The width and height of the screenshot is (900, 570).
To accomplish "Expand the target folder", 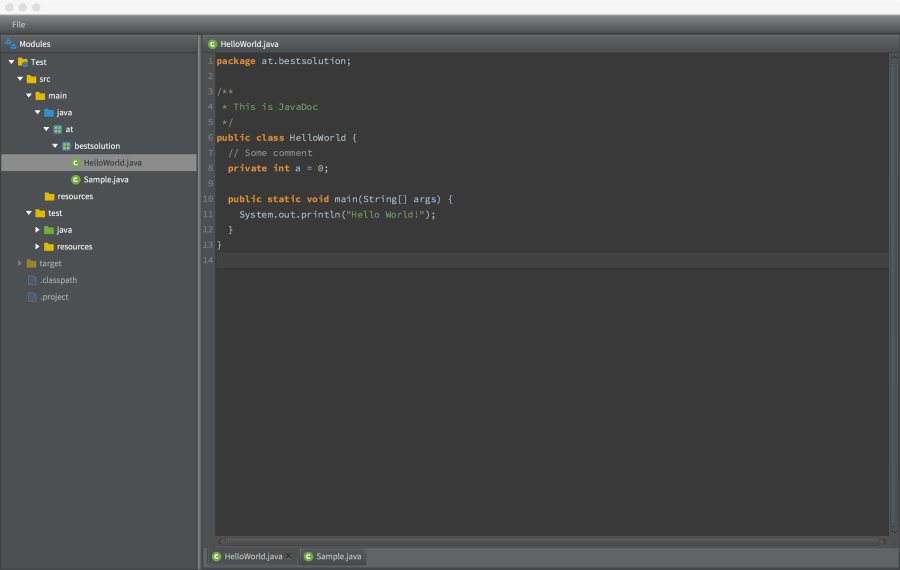I will click(x=19, y=263).
